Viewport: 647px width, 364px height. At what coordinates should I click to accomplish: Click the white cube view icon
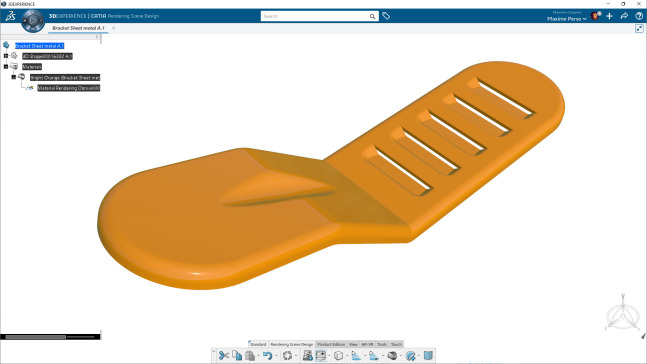coord(338,355)
